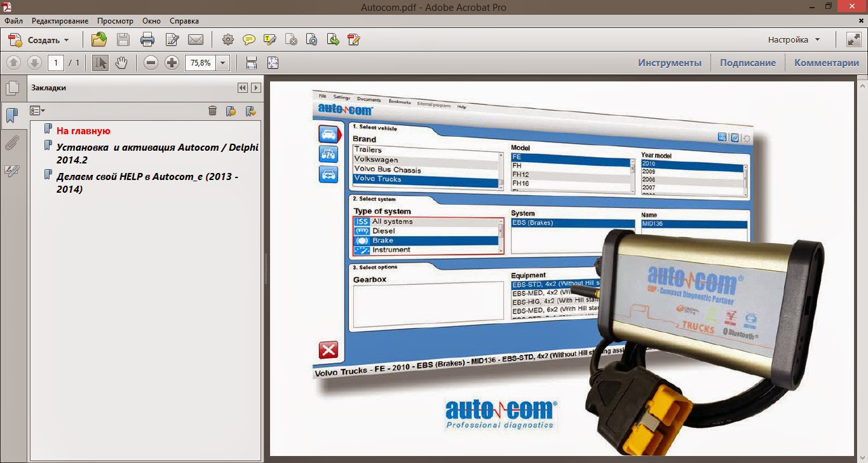Open the Подписание pane
This screenshot has height=463, width=868.
pyautogui.click(x=748, y=63)
